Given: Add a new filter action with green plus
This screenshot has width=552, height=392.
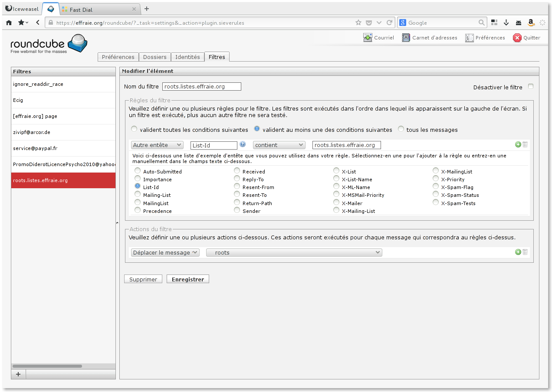Looking at the screenshot, I should (x=518, y=252).
